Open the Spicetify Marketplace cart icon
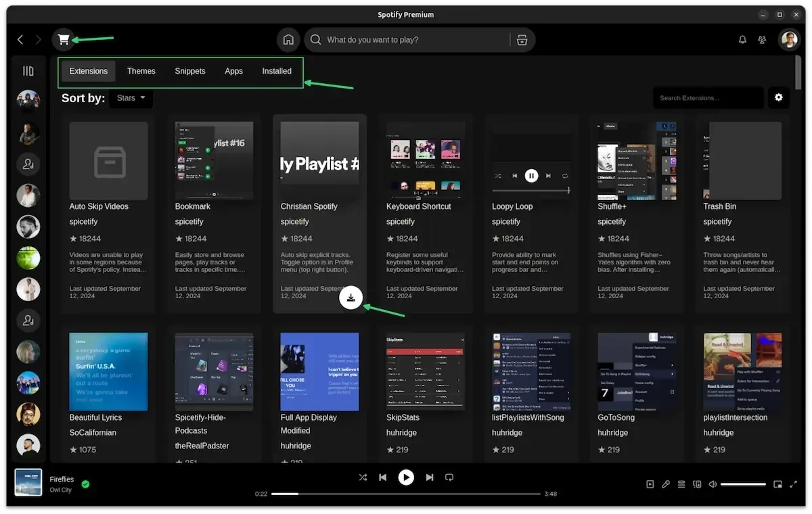The height and width of the screenshot is (514, 812). (64, 39)
